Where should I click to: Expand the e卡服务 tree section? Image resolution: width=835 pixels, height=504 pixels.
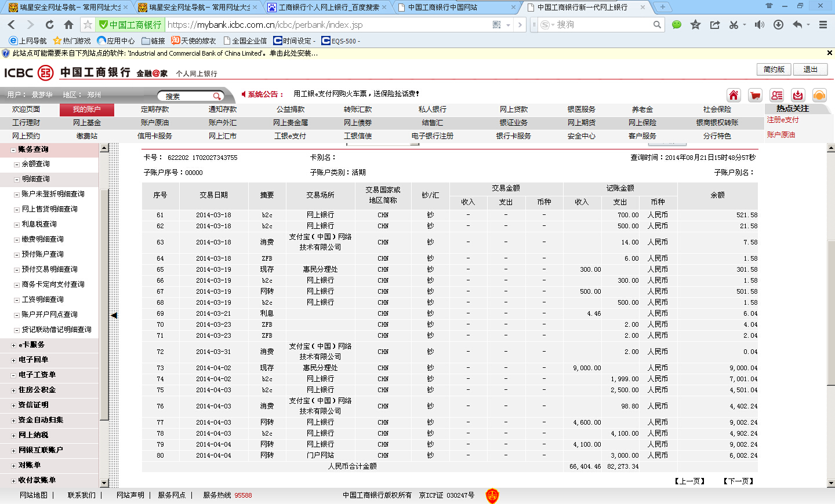(13, 345)
